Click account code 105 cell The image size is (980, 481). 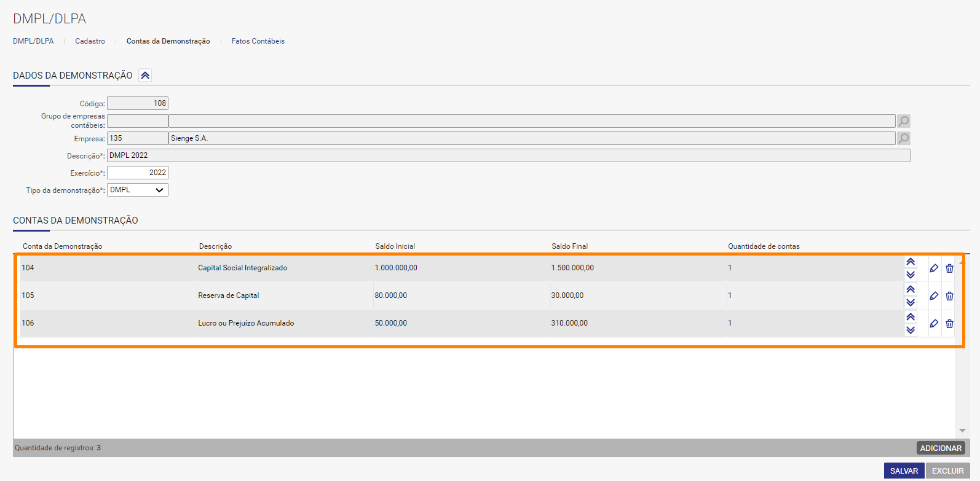click(28, 295)
